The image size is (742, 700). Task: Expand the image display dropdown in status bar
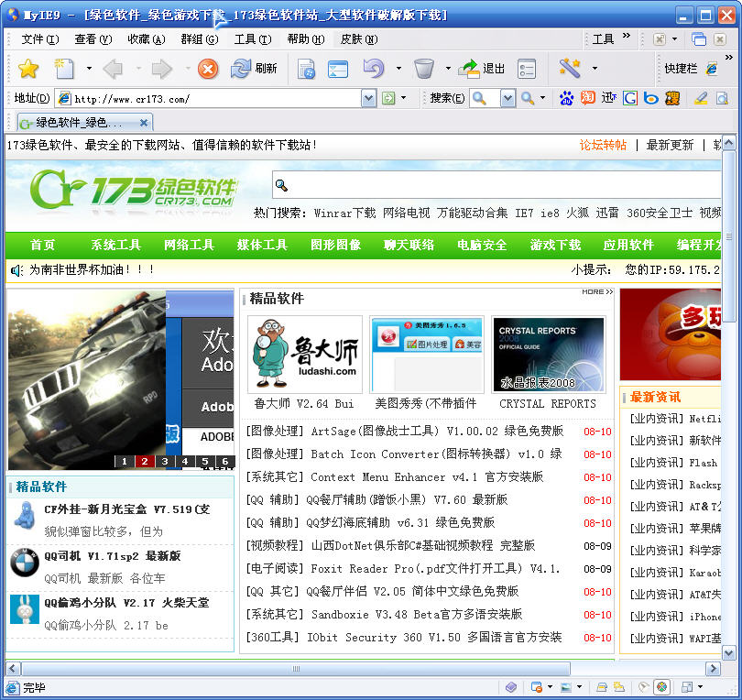[x=579, y=687]
